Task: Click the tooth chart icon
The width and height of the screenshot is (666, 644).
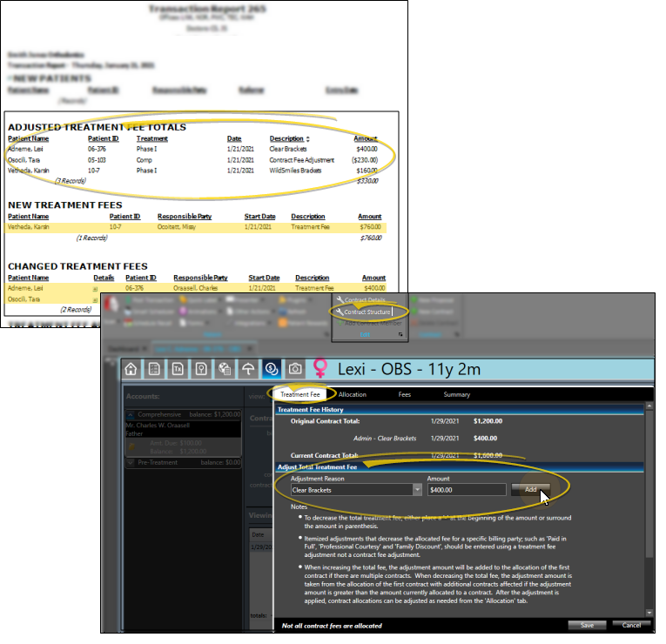Action: 201,368
